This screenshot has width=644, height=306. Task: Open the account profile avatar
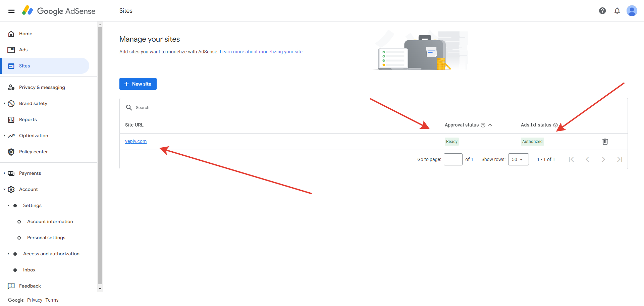[x=632, y=11]
